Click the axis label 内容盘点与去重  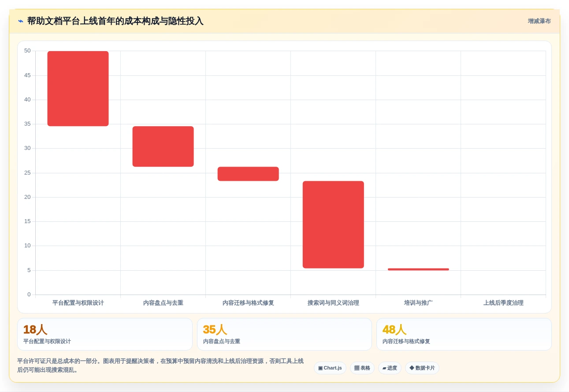[163, 303]
